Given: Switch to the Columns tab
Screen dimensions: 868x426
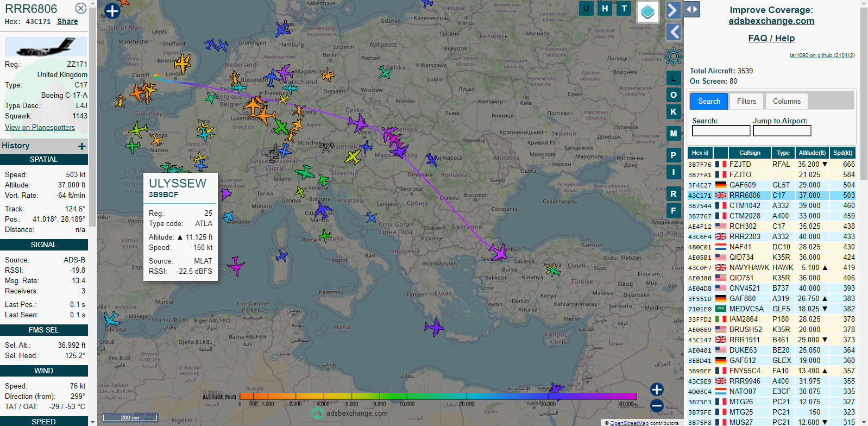Looking at the screenshot, I should pyautogui.click(x=787, y=101).
